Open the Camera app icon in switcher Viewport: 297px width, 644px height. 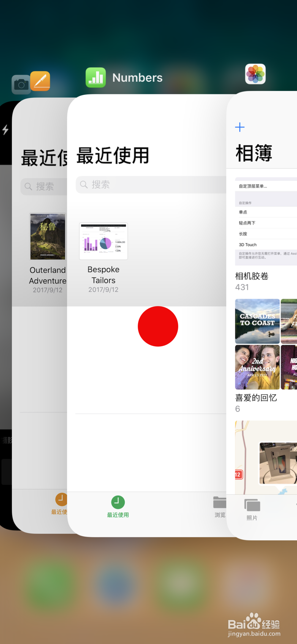21,84
